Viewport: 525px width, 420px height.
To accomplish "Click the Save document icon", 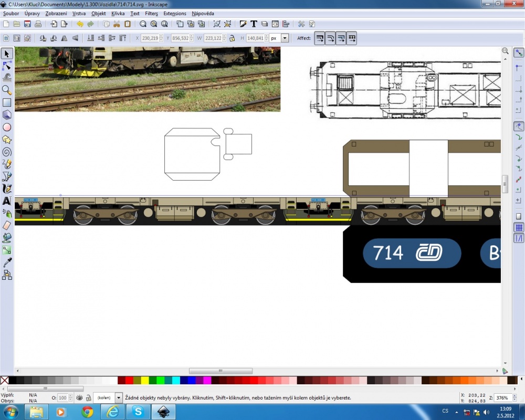I will (27, 24).
